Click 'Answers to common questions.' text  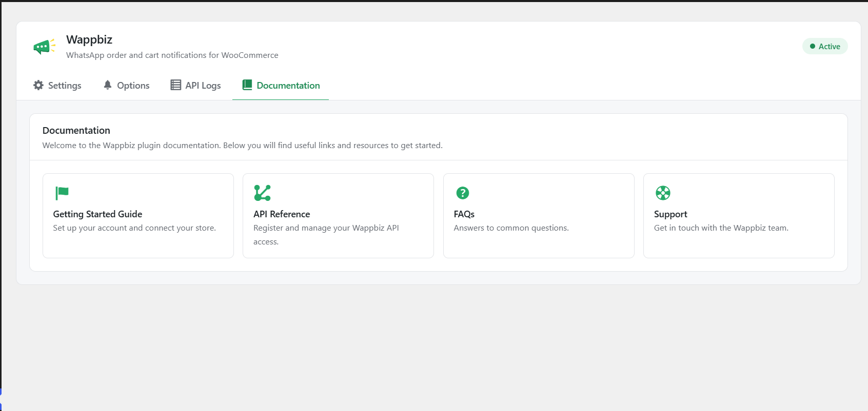511,228
